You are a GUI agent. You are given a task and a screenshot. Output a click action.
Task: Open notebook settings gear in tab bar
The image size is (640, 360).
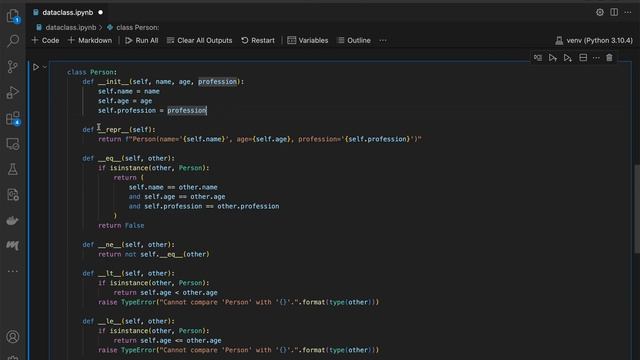[x=600, y=12]
